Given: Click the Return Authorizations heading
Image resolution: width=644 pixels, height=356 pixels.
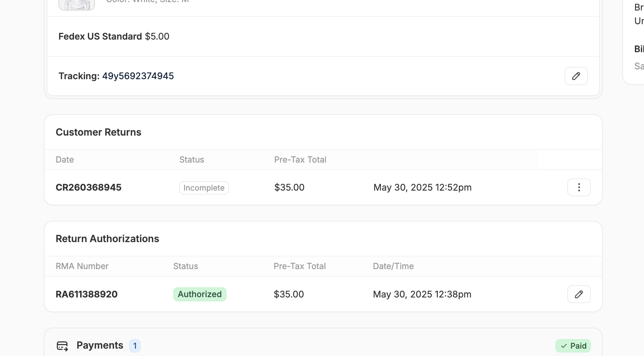Looking at the screenshot, I should (x=107, y=239).
